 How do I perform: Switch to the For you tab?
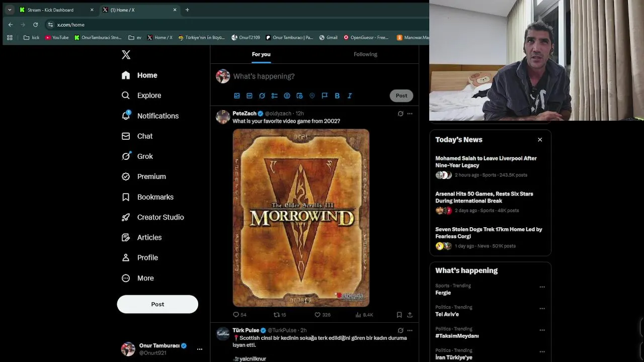[x=261, y=54]
